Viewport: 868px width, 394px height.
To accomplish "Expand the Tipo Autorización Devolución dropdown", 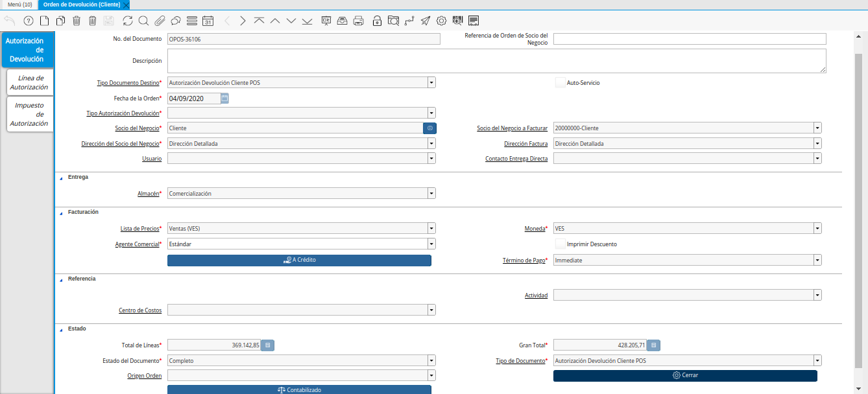I will (x=431, y=113).
